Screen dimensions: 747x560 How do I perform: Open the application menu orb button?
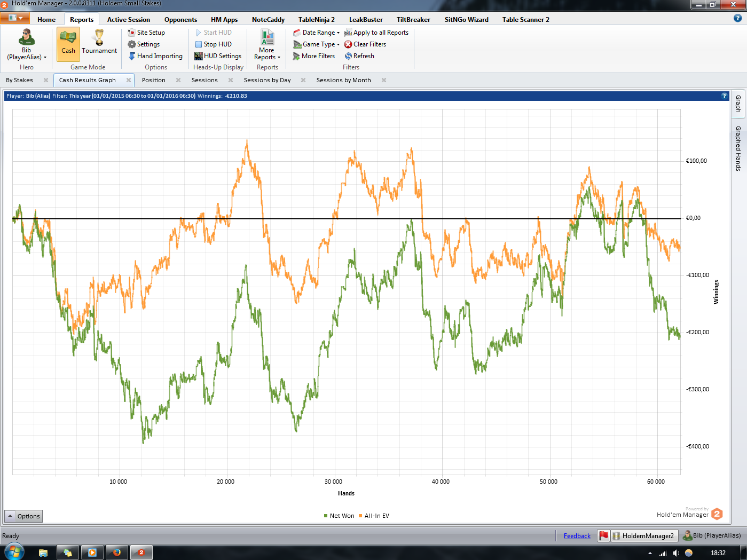point(15,18)
